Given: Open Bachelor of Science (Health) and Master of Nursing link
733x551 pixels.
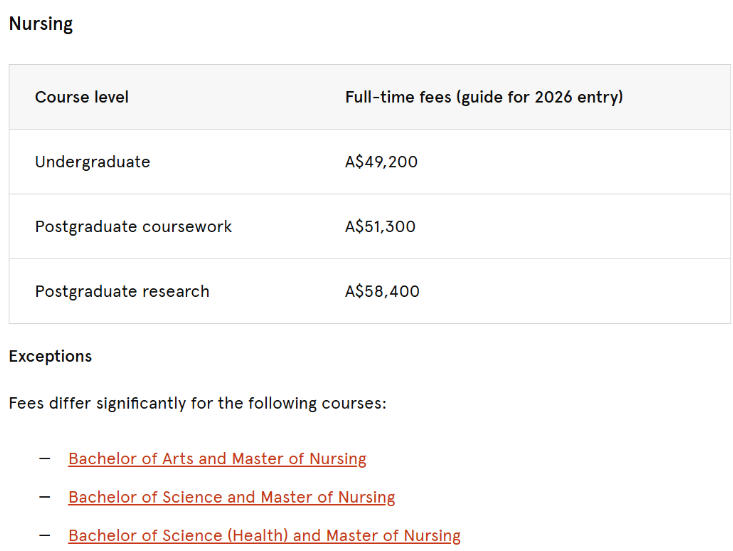Looking at the screenshot, I should tap(264, 536).
